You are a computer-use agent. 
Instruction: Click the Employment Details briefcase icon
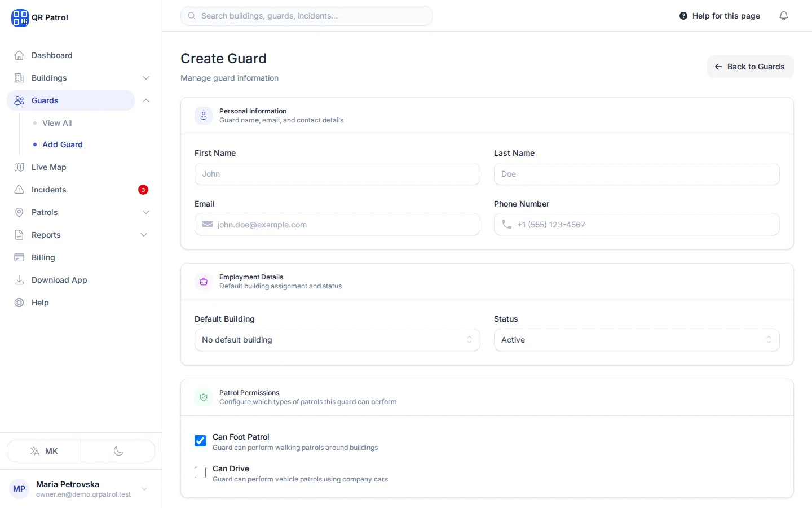(204, 282)
